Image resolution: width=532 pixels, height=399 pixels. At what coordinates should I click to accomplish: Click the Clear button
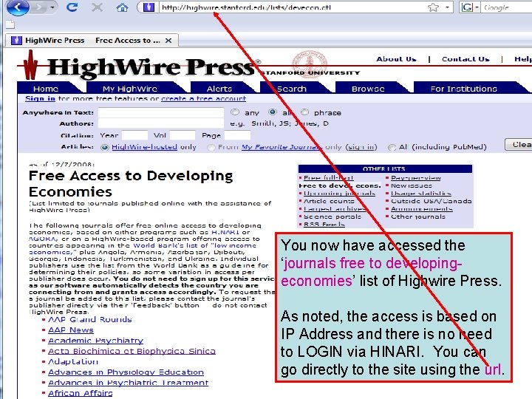tap(519, 145)
